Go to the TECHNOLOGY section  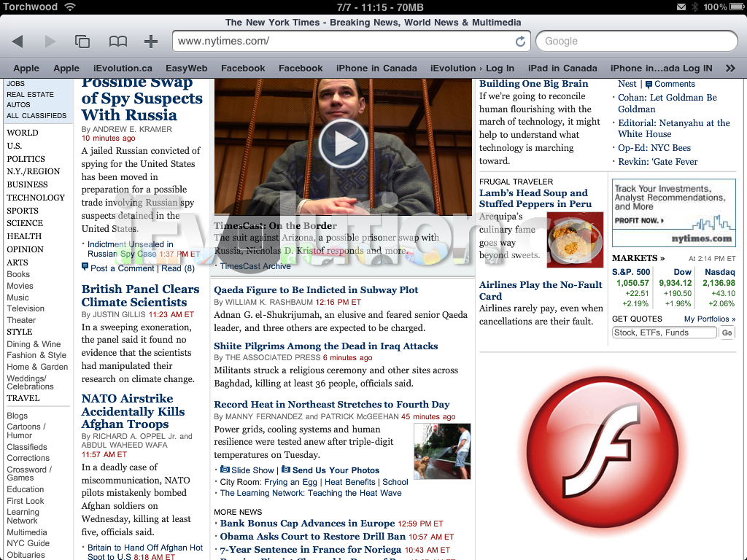click(36, 198)
